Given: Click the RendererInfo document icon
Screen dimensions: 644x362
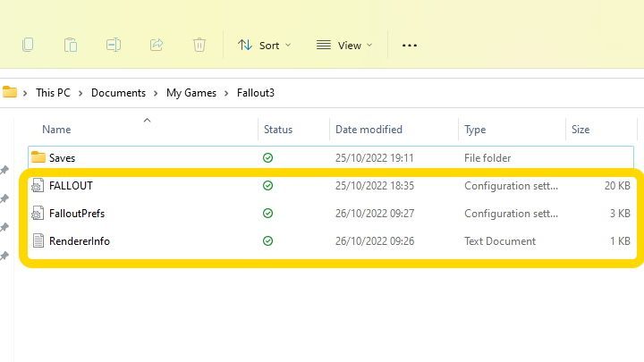Looking at the screenshot, I should tap(38, 241).
